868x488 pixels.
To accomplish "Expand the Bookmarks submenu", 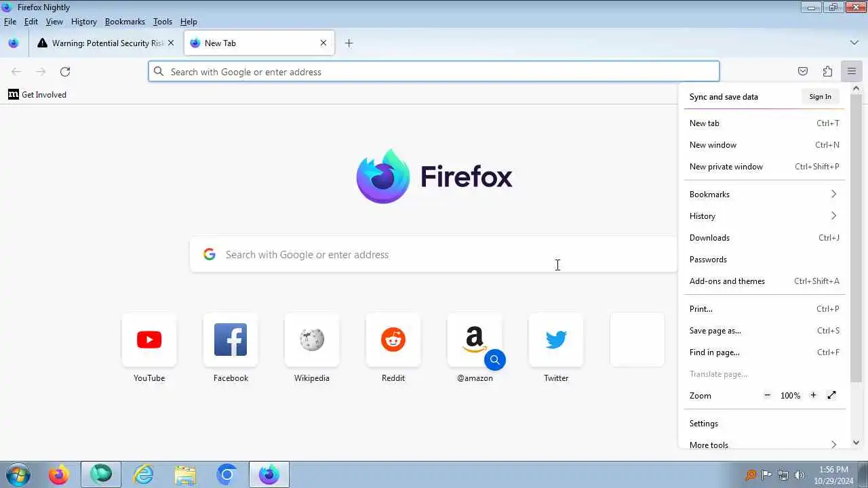I will (x=764, y=195).
